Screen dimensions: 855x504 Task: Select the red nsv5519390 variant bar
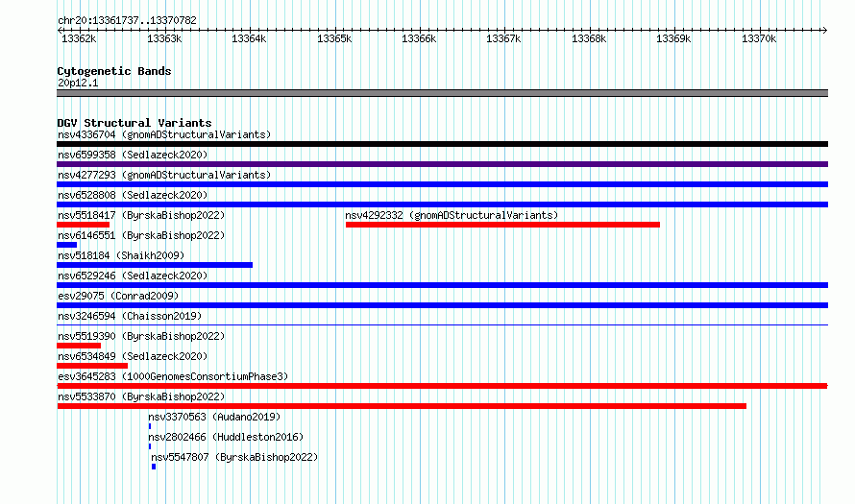coord(79,346)
